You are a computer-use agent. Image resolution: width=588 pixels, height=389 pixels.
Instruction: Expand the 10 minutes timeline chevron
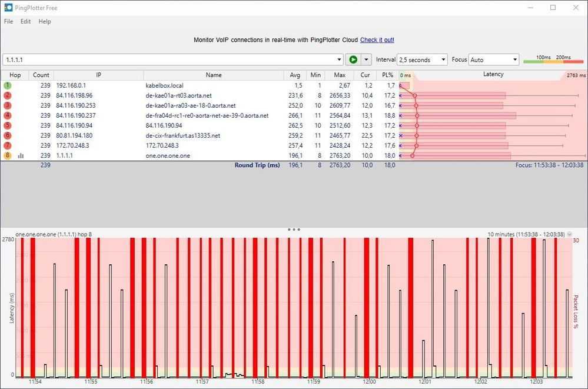pyautogui.click(x=569, y=234)
